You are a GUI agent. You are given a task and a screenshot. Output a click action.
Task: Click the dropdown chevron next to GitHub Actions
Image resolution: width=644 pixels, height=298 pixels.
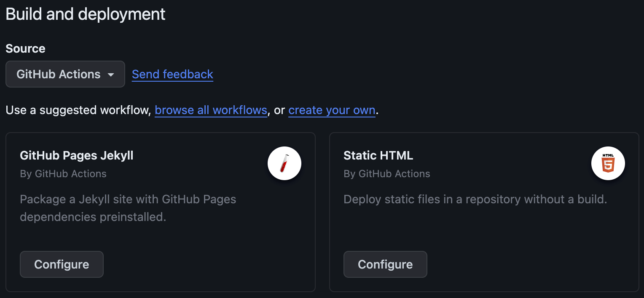pyautogui.click(x=111, y=74)
